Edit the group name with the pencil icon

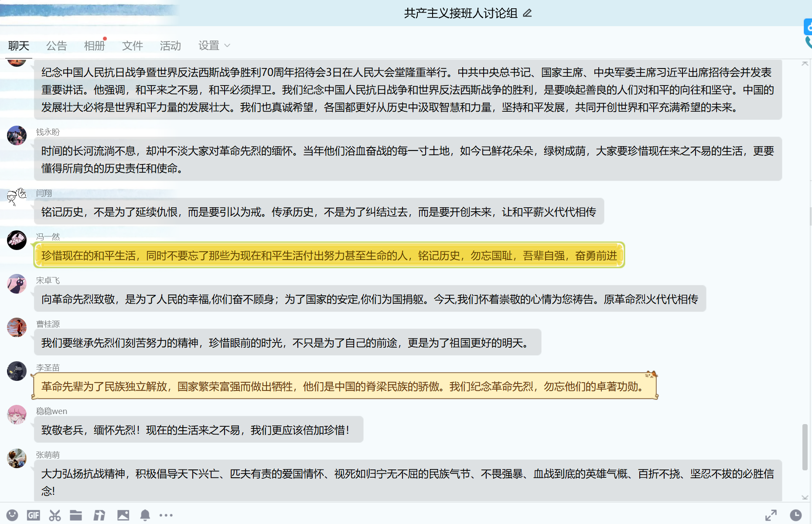[527, 13]
